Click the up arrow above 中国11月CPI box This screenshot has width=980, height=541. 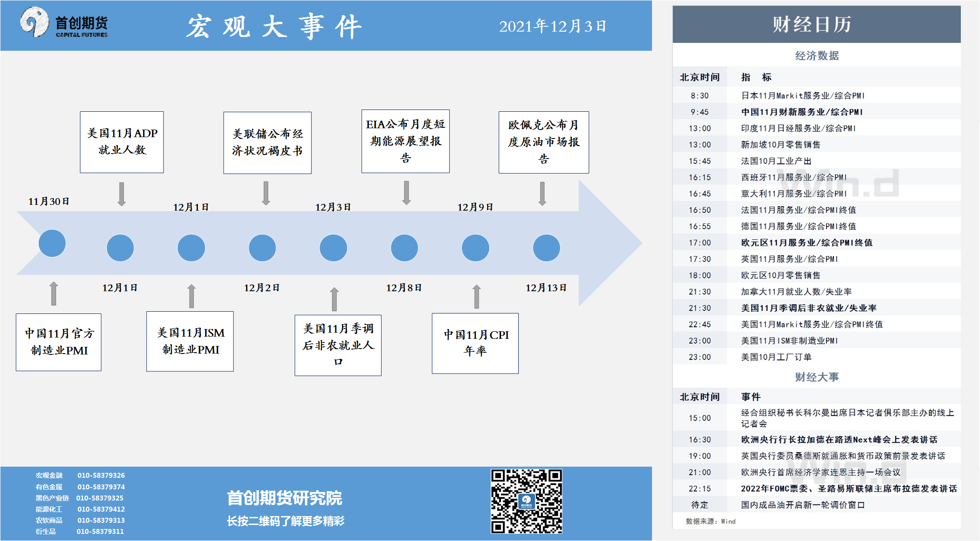coord(477,297)
